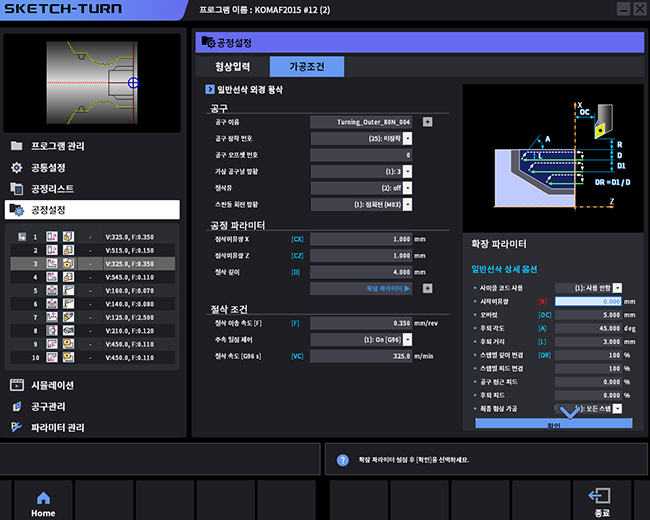Viewport: 650px width, 520px height.
Task: Click the Home icon button
Action: pyautogui.click(x=43, y=502)
